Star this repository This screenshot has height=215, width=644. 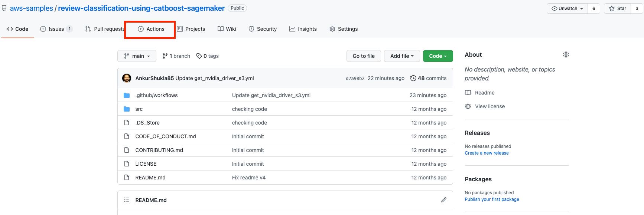point(617,9)
